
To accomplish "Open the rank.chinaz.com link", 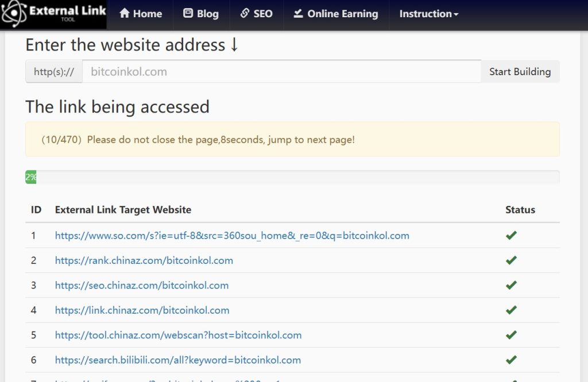I will pos(144,260).
